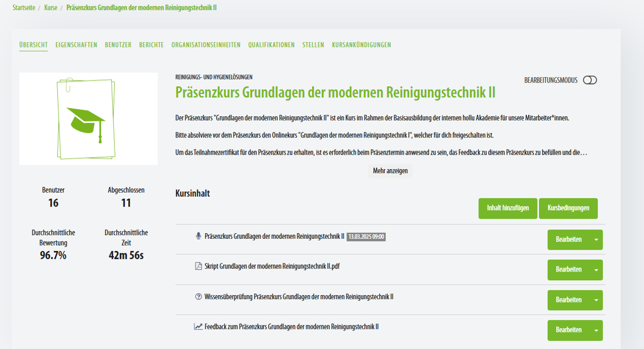Click the microphone icon beside Präsenzkurs item
The image size is (644, 349).
click(199, 236)
